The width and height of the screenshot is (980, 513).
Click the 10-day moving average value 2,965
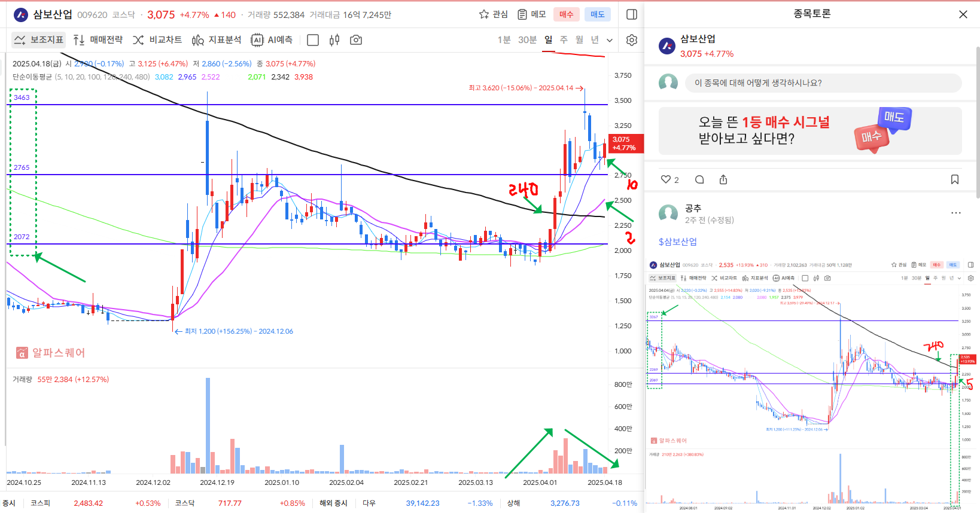pos(187,77)
